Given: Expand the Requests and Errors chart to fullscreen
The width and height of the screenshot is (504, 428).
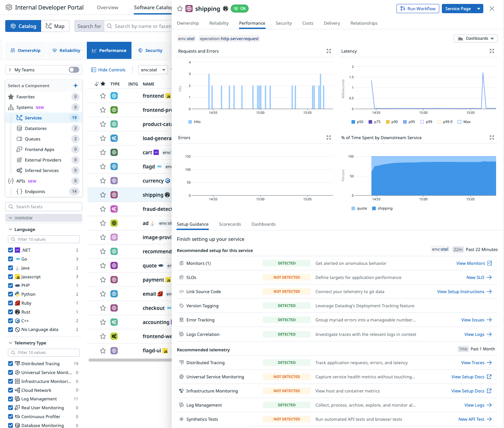Looking at the screenshot, I should pyautogui.click(x=329, y=51).
